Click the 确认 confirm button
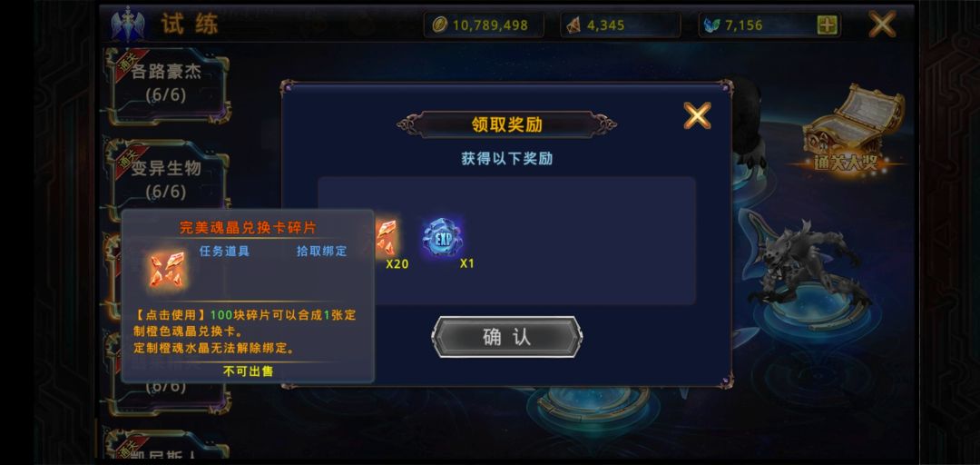Screen dimensions: 980x465 point(507,337)
